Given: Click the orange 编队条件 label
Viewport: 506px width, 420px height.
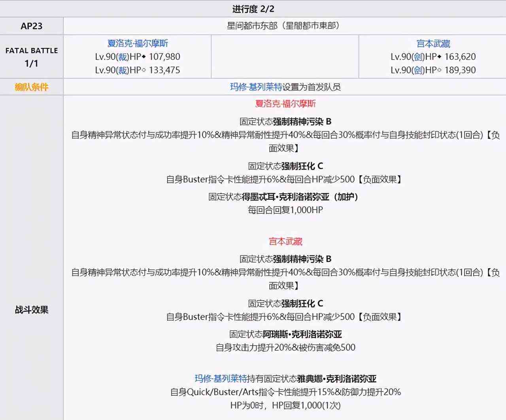Looking at the screenshot, I should click(x=32, y=87).
